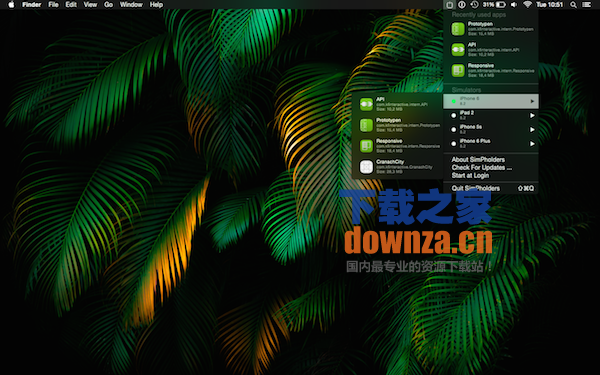This screenshot has width=600, height=375.
Task: Click Prototypen icon in Recently used apps
Action: pos(458,29)
